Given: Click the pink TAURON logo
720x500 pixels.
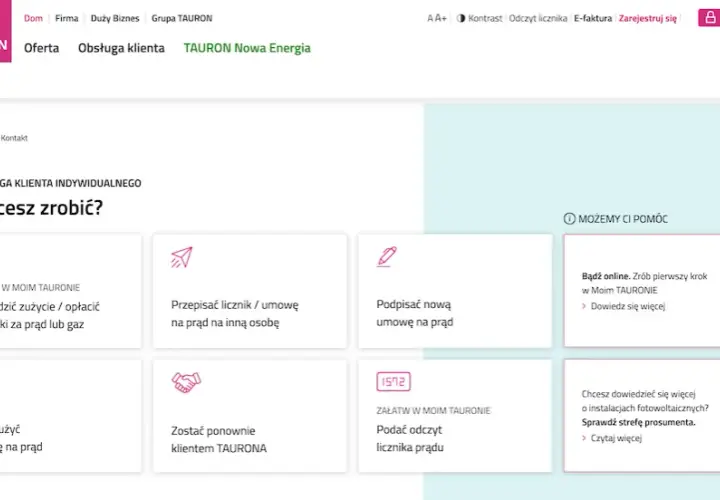Looking at the screenshot, I should (x=6, y=31).
